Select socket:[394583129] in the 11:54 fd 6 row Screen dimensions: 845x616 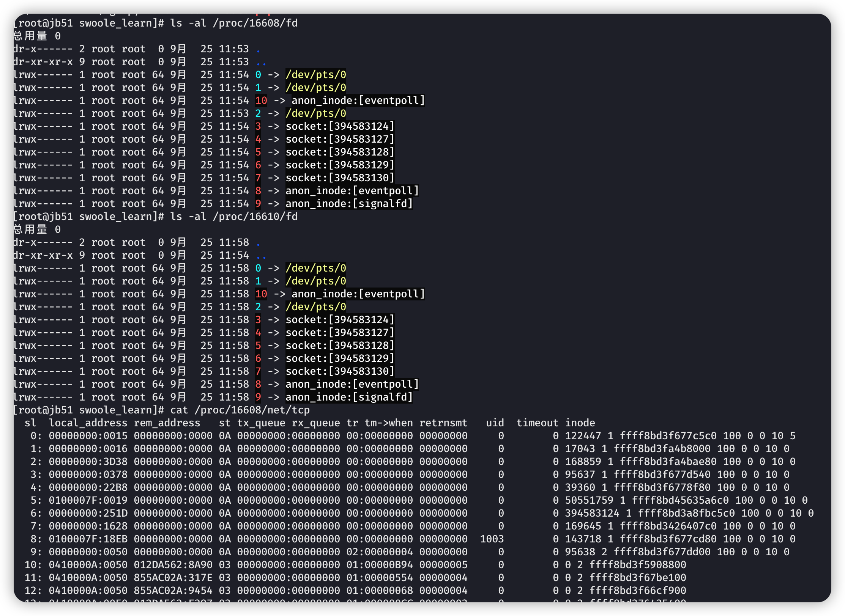(x=340, y=165)
